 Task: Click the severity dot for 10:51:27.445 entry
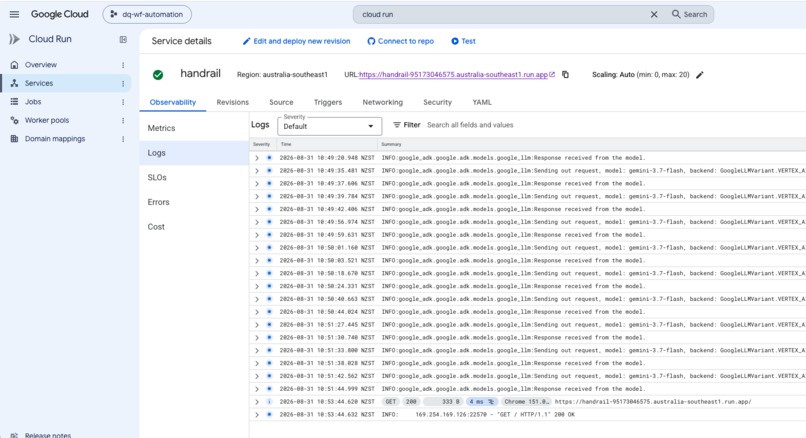(x=269, y=325)
